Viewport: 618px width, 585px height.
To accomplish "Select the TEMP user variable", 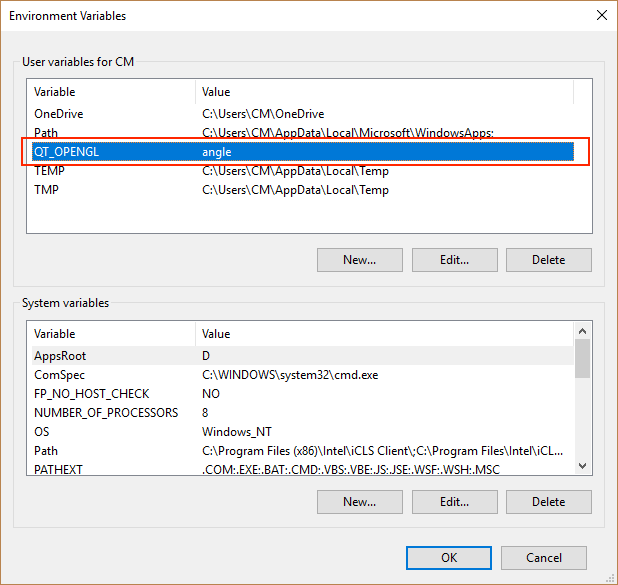I will click(50, 171).
